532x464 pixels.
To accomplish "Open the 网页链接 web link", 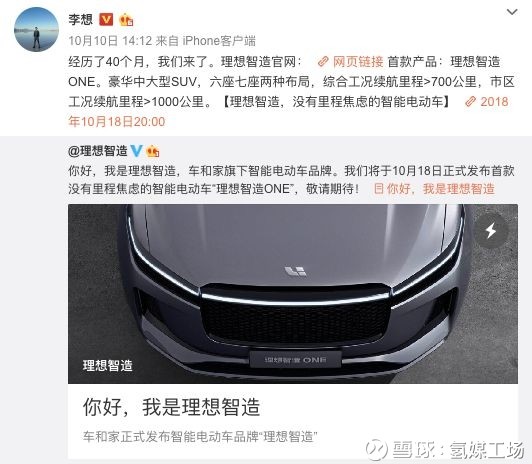I will coord(358,61).
